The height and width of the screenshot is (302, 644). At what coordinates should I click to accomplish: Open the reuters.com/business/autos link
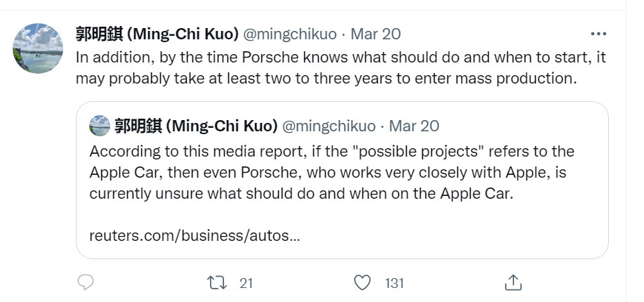tap(195, 235)
